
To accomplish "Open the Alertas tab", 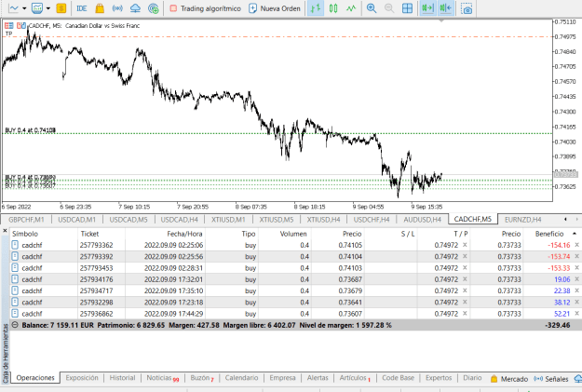I will (318, 377).
